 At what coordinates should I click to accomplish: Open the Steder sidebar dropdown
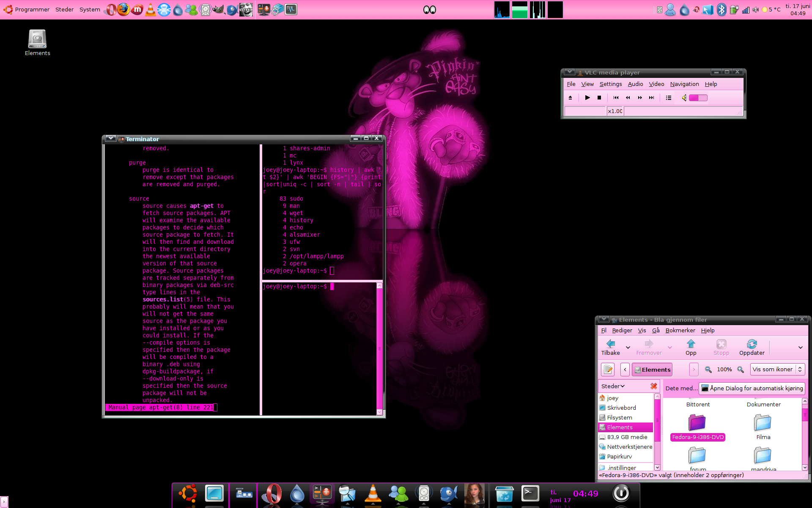coord(613,386)
